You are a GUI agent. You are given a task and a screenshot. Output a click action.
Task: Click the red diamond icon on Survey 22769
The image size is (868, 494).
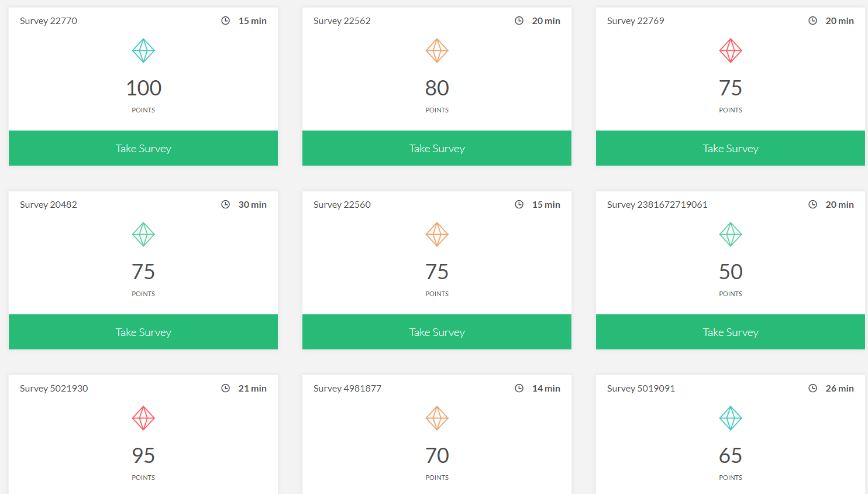point(731,51)
